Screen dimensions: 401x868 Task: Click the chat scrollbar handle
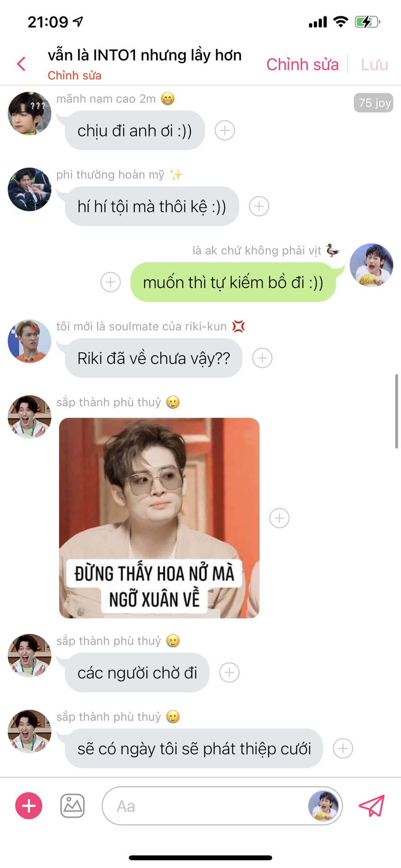click(x=396, y=411)
